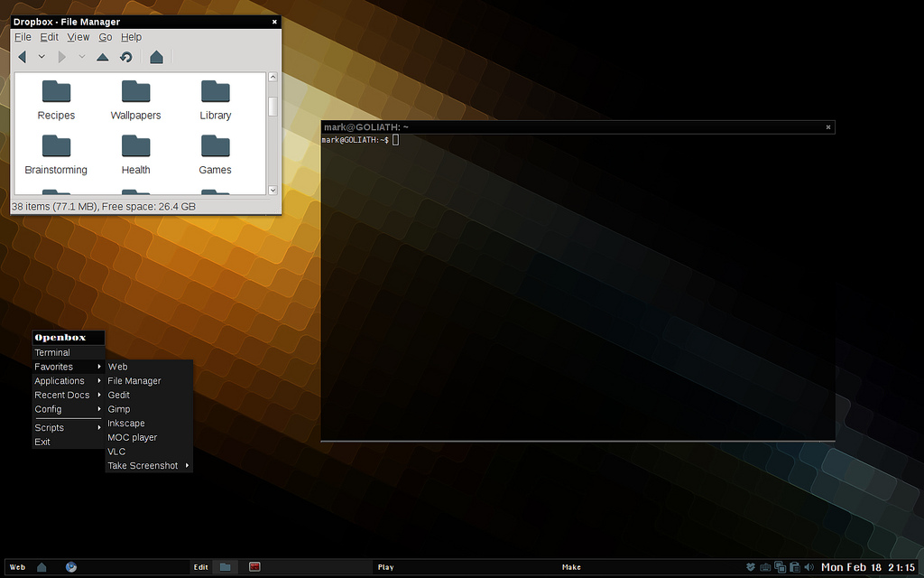
Task: Open the Brainstorming folder
Action: pyautogui.click(x=56, y=155)
